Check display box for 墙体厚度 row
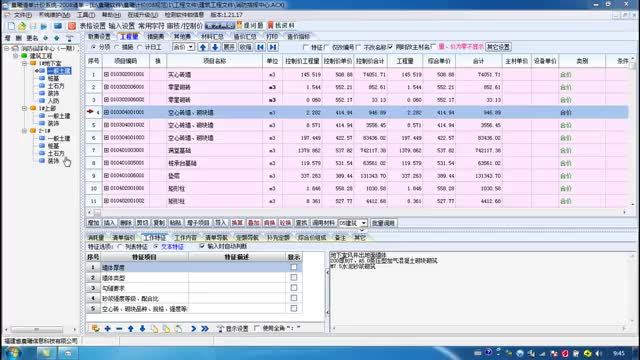Viewport: 640px width, 360px height. pyautogui.click(x=293, y=267)
